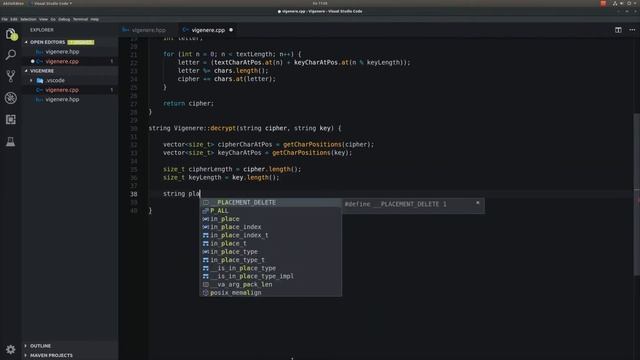Screen dimensions: 640x360
Task: Click the unsaved dot on vigenere.cpp tab
Action: point(231,30)
